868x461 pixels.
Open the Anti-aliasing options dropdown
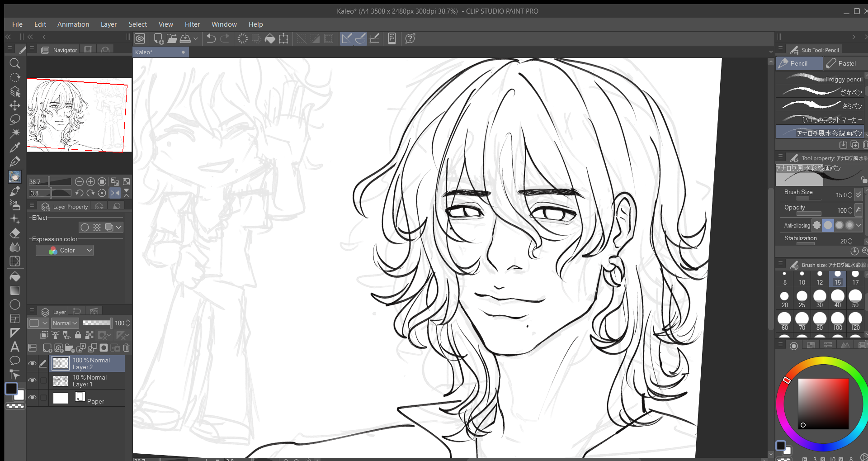pos(859,225)
